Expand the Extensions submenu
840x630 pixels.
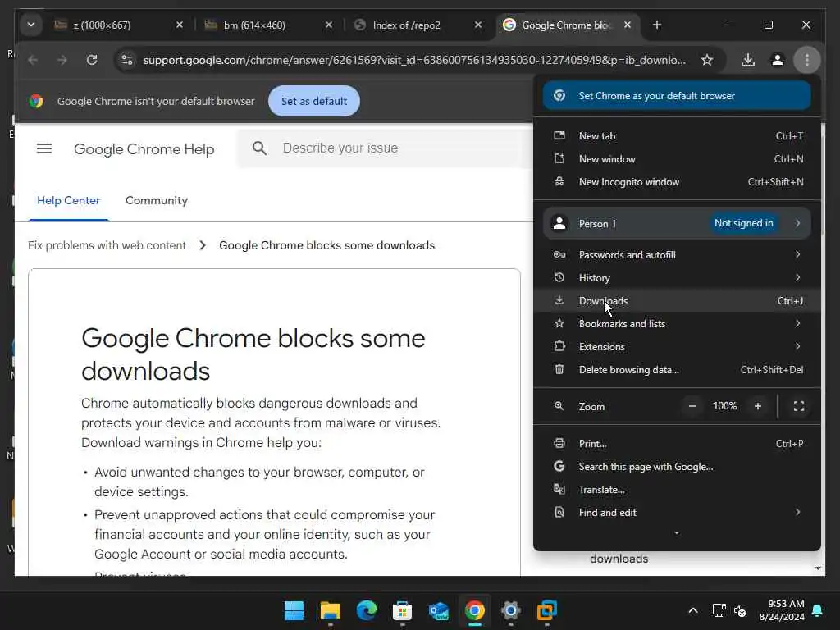coord(677,347)
